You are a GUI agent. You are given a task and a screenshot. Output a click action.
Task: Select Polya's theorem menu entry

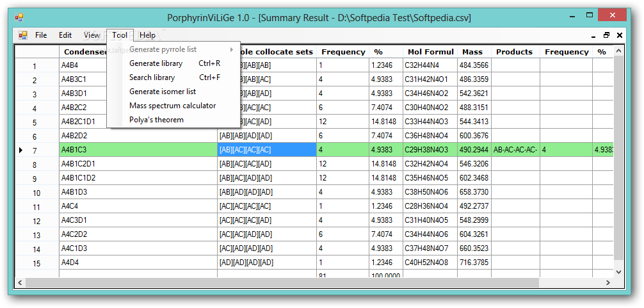(173, 120)
